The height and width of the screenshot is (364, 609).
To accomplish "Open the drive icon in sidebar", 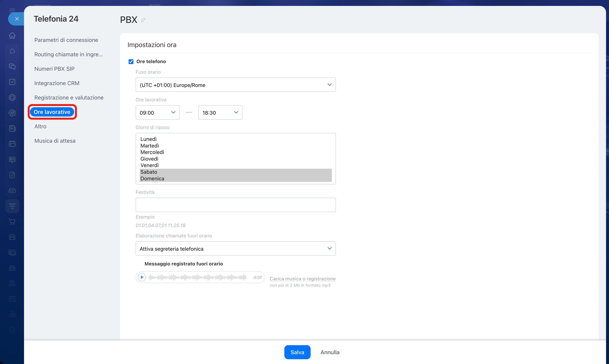I will coord(12,190).
